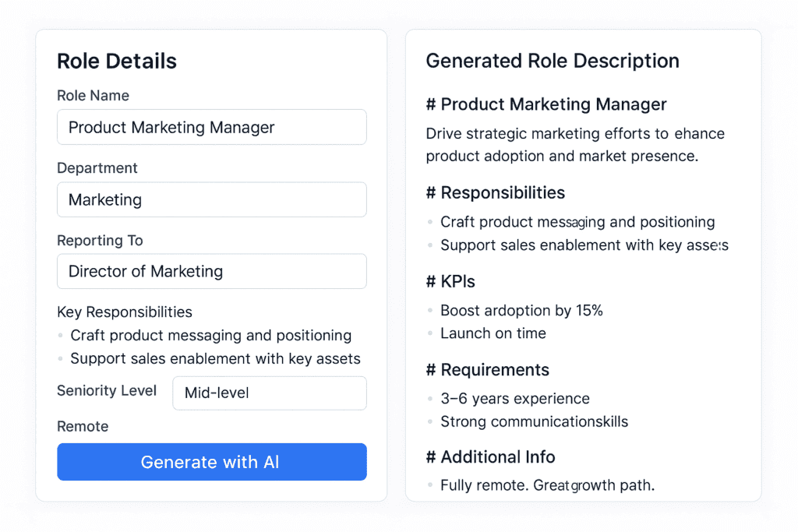Image resolution: width=798 pixels, height=532 pixels.
Task: Open the Seniority Level Mid-level dropdown
Action: [x=270, y=393]
